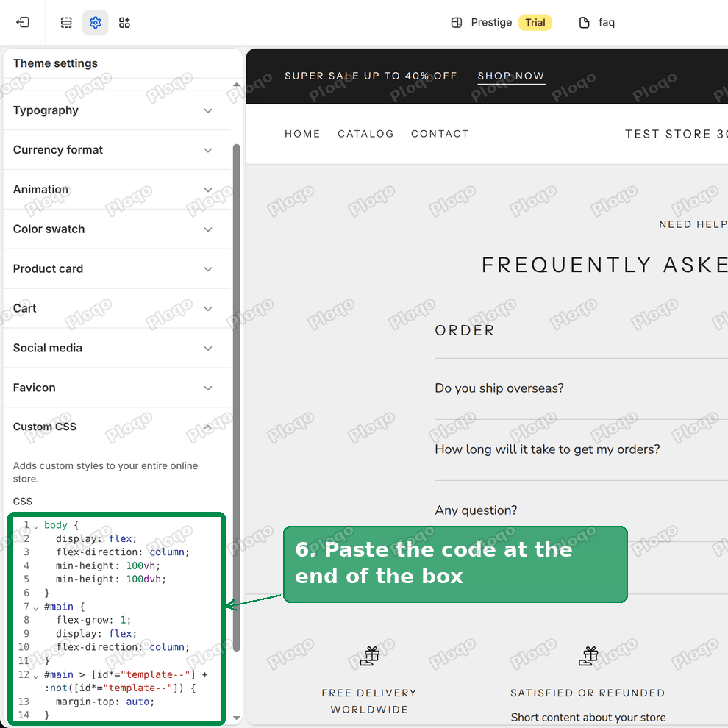Fold the line 12 selector rule
Image resolution: width=728 pixels, height=728 pixels.
(x=36, y=677)
